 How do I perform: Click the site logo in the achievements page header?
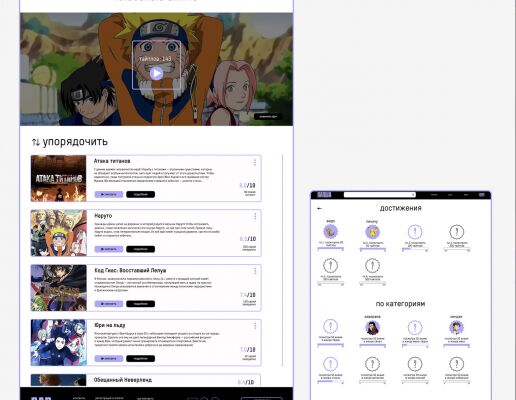click(x=324, y=195)
